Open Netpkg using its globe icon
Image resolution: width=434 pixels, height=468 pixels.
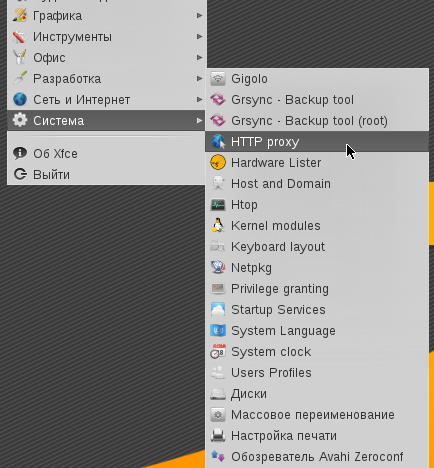coord(218,268)
